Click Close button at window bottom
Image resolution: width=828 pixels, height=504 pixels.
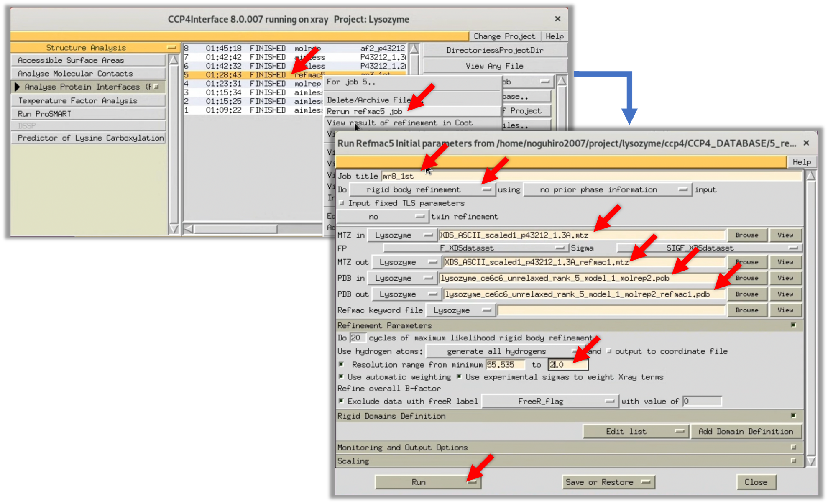756,482
